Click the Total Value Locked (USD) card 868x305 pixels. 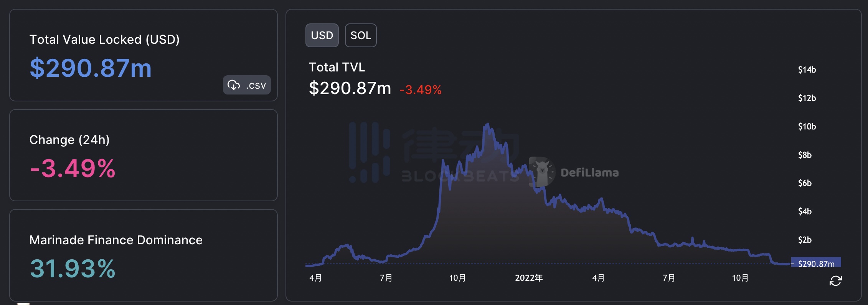click(144, 56)
